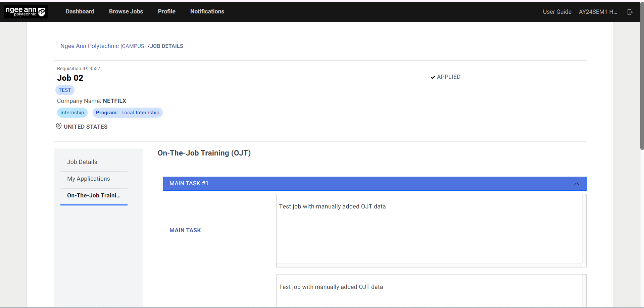Expand the MAIN TASK #1 header chevron
The image size is (644, 308).
click(577, 183)
